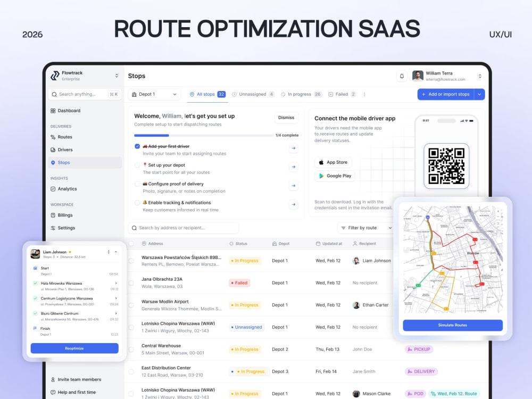Select Stops in the sidebar

85,162
